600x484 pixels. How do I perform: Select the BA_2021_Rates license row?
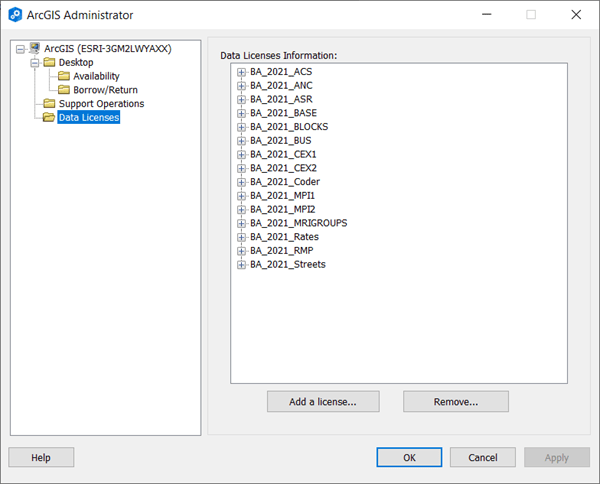click(x=284, y=237)
